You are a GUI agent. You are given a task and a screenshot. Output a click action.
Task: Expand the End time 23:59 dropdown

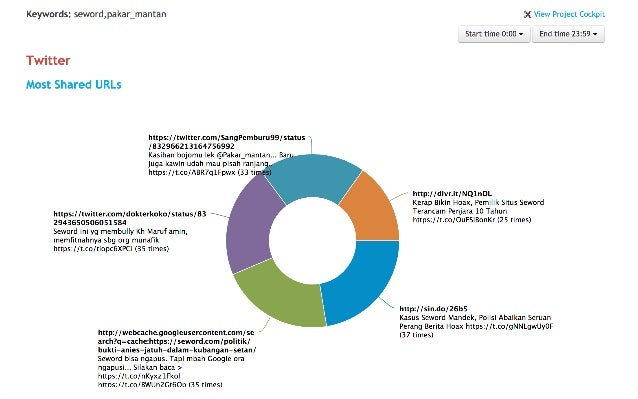568,34
